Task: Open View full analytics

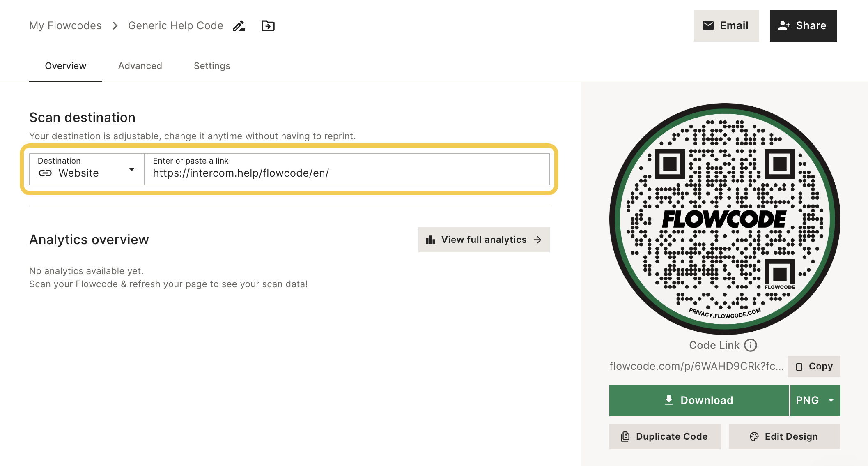Action: [x=484, y=240]
